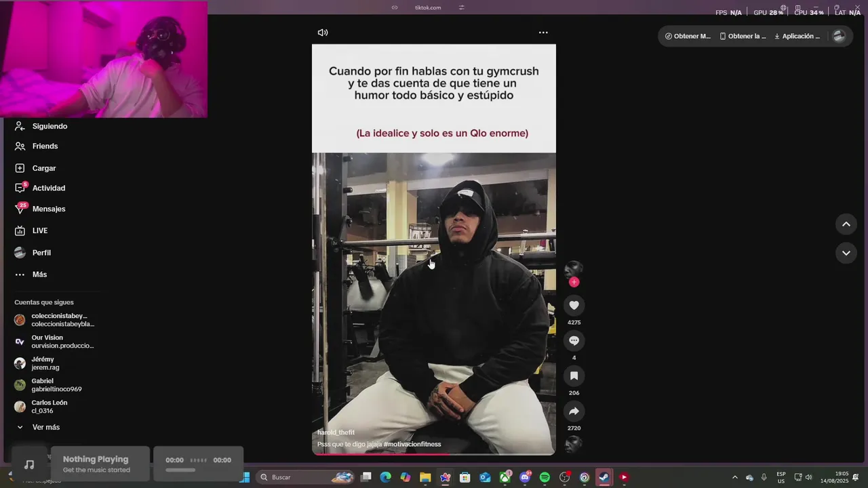The width and height of the screenshot is (868, 488).
Task: Open the video's three-dot options menu
Action: pos(543,33)
